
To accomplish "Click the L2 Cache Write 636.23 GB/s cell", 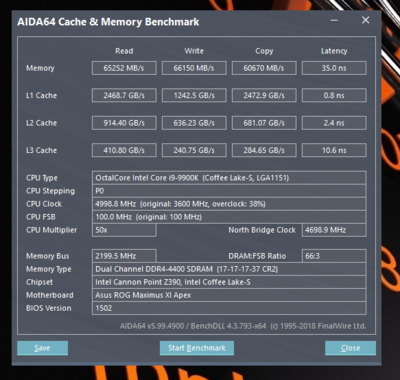I will (x=194, y=123).
